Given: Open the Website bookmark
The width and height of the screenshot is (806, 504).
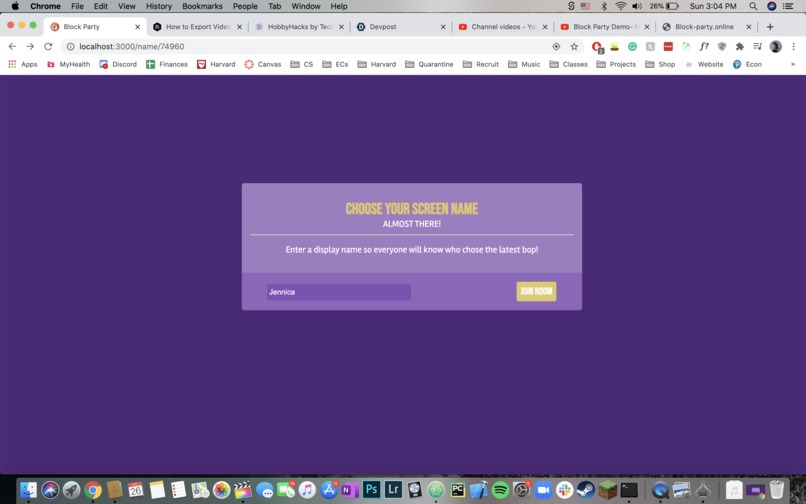Looking at the screenshot, I should [x=704, y=64].
